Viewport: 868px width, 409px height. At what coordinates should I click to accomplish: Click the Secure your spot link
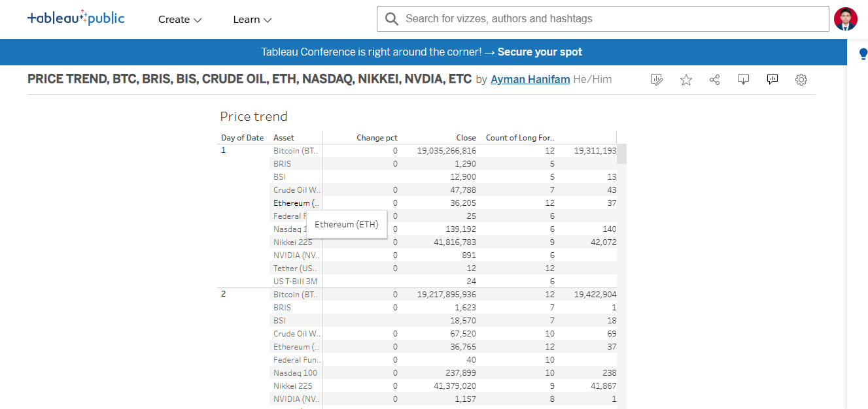(540, 52)
